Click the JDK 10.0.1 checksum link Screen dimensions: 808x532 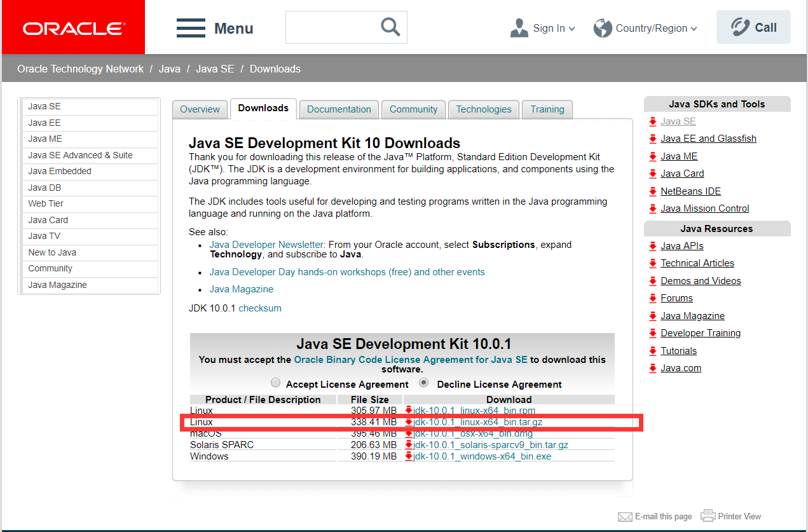pos(260,308)
